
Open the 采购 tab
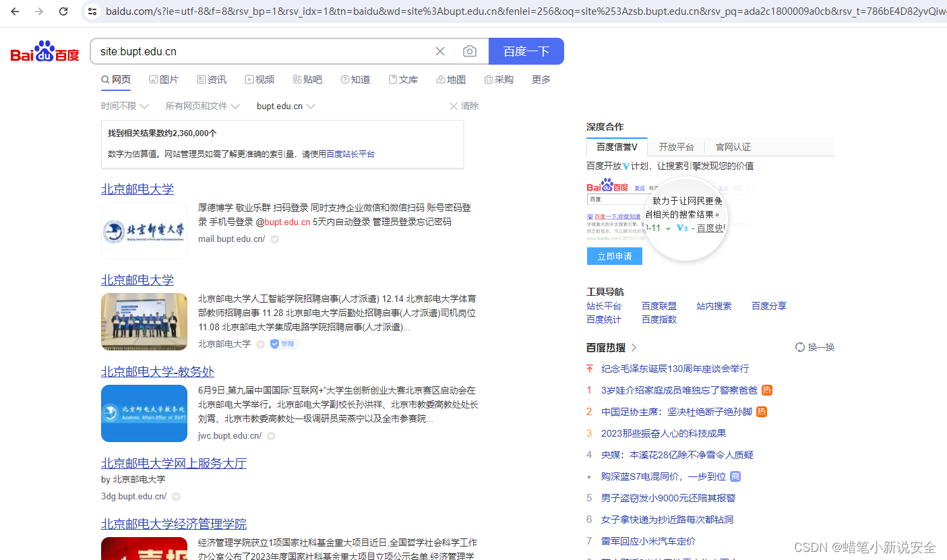coord(499,80)
